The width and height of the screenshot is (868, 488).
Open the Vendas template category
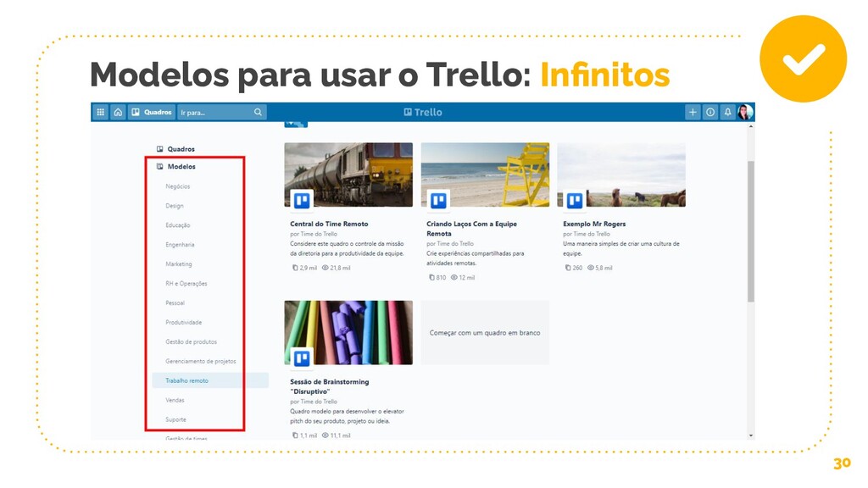175,400
